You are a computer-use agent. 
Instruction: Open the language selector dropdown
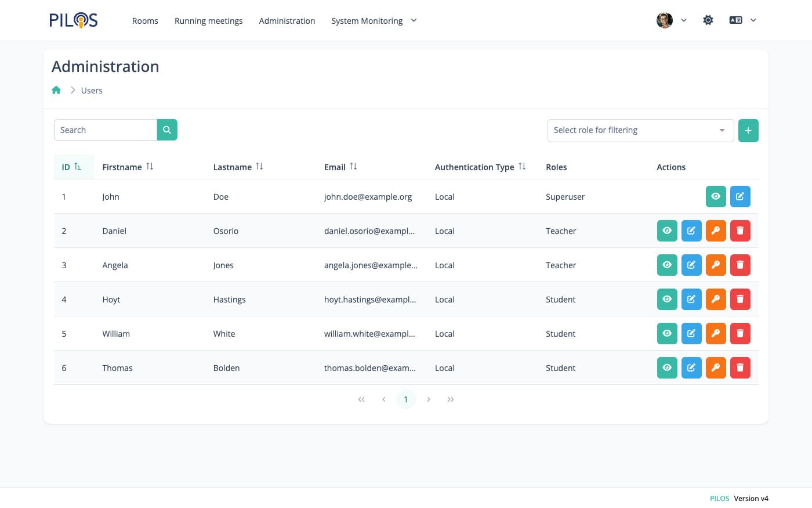tap(742, 20)
